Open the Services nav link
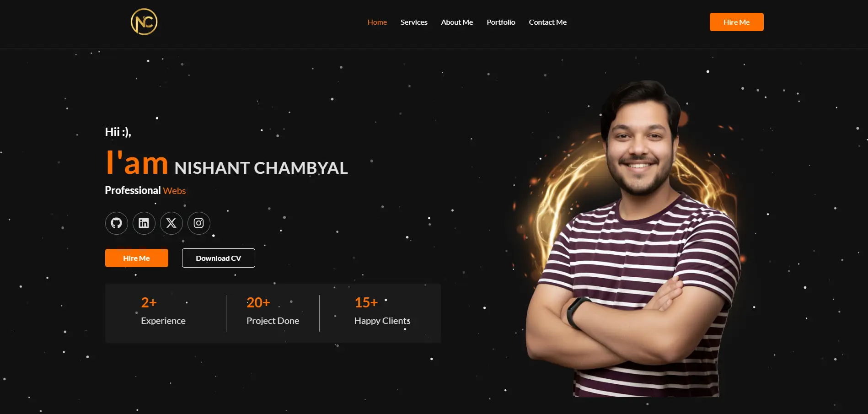Image resolution: width=868 pixels, height=414 pixels. [414, 22]
